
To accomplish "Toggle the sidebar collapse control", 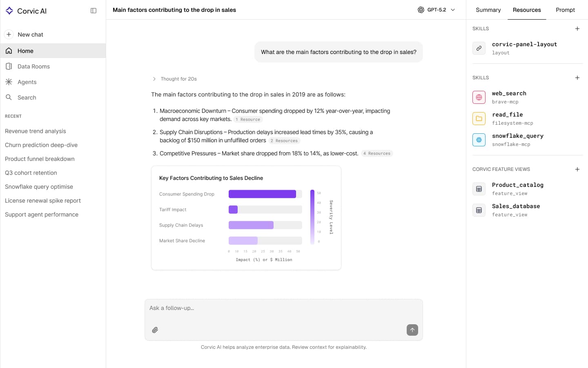I will (x=94, y=10).
